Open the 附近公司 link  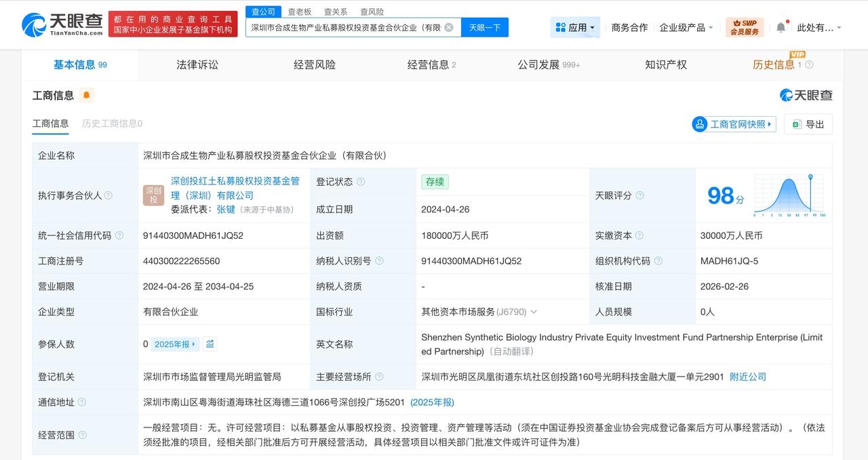[748, 377]
